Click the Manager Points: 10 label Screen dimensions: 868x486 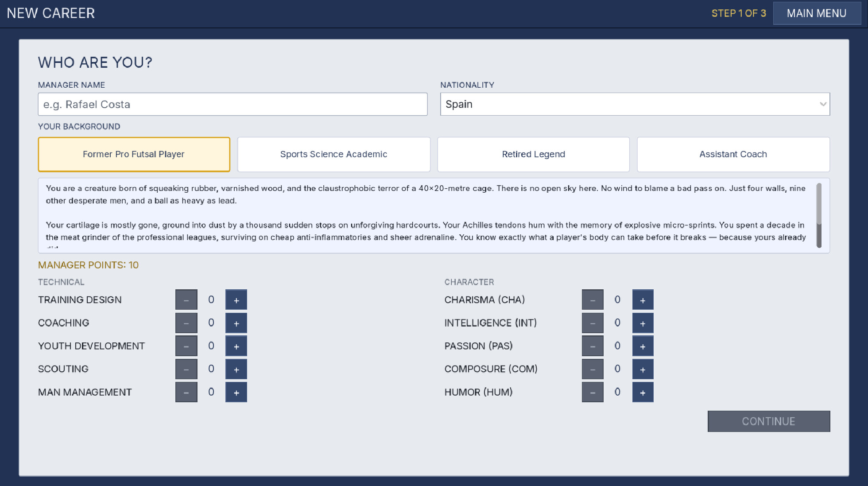click(x=88, y=265)
